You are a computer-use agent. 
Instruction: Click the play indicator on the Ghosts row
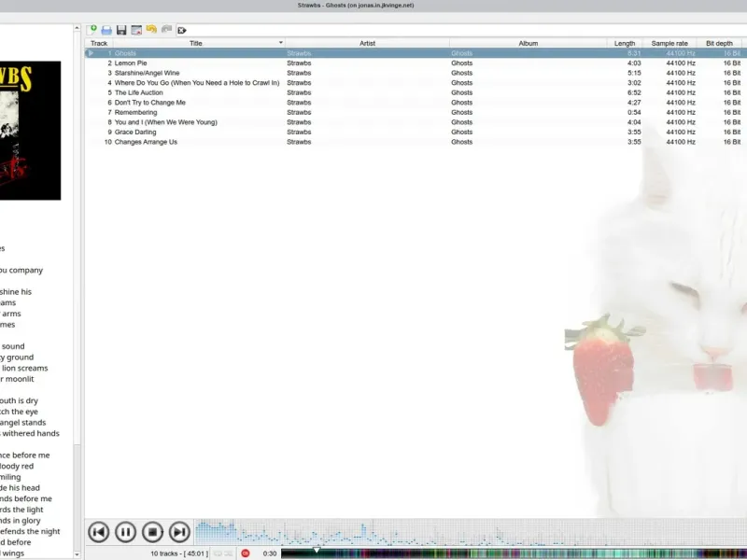pyautogui.click(x=91, y=53)
